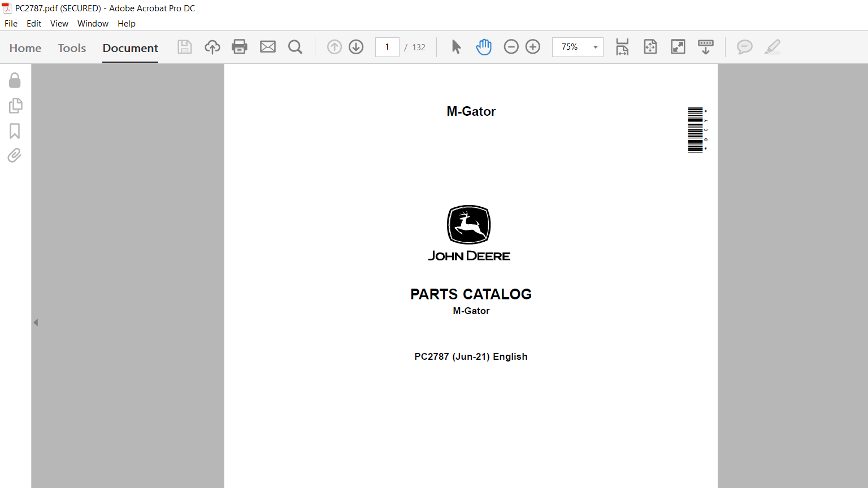This screenshot has height=488, width=868.
Task: Zoom in with plus icon
Action: [533, 47]
